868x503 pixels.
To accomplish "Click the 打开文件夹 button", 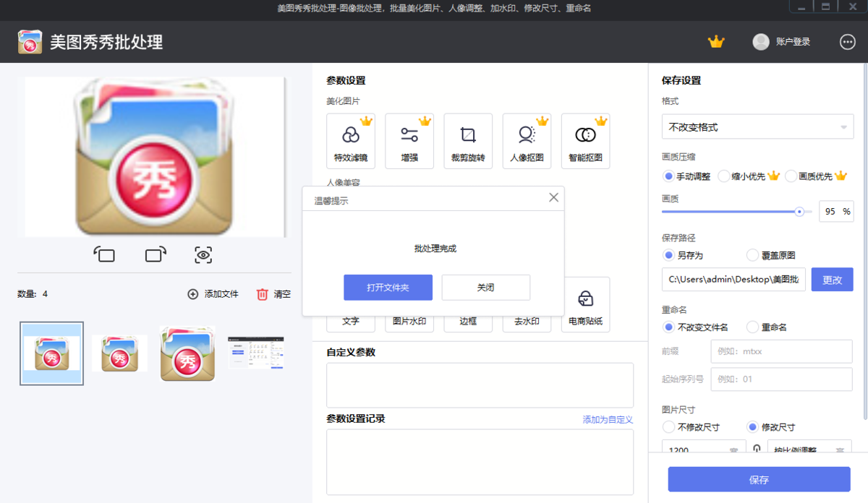I will pyautogui.click(x=388, y=288).
